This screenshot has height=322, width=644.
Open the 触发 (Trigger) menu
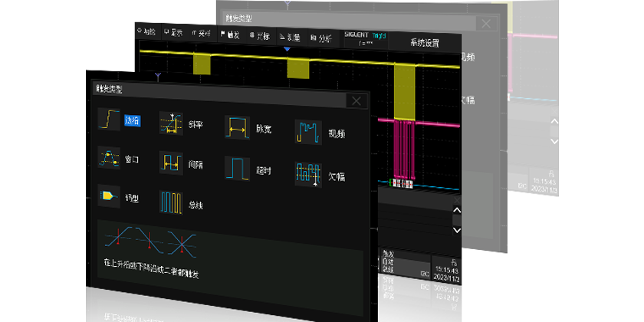tap(230, 34)
